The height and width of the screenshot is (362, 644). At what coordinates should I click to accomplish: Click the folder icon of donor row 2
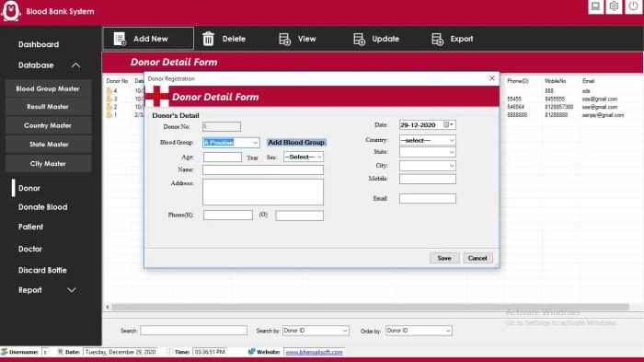(x=109, y=107)
